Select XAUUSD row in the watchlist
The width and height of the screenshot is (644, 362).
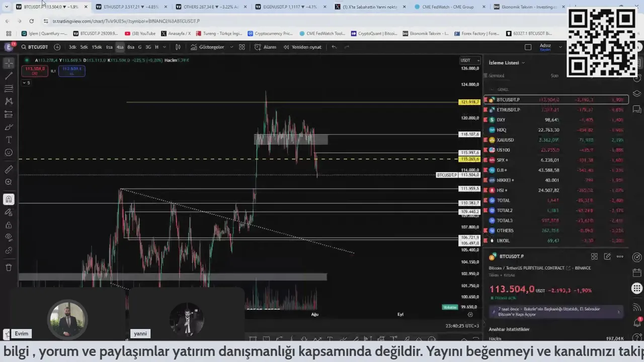[555, 140]
